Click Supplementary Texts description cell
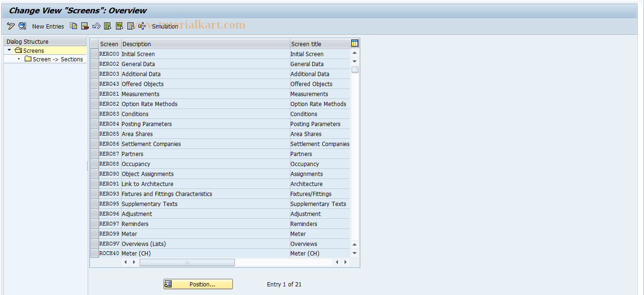 pyautogui.click(x=205, y=204)
